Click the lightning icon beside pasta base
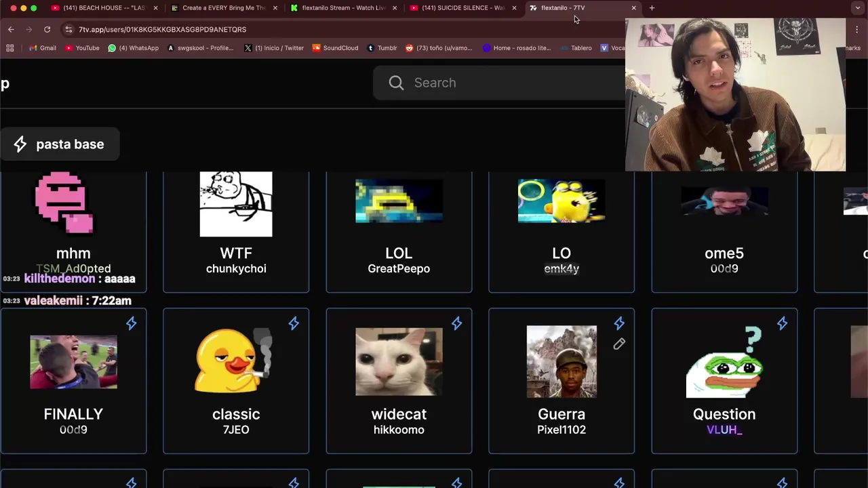This screenshot has width=868, height=488. click(20, 144)
